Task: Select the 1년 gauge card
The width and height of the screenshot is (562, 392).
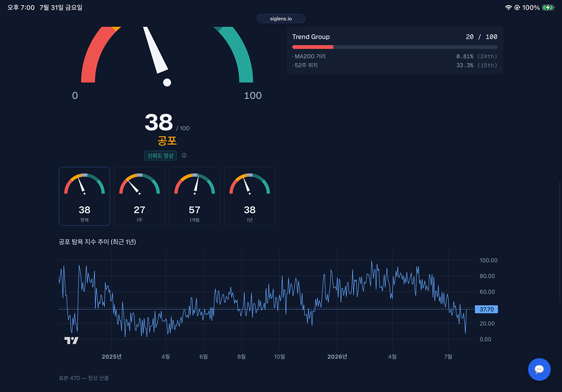Action: 250,196
